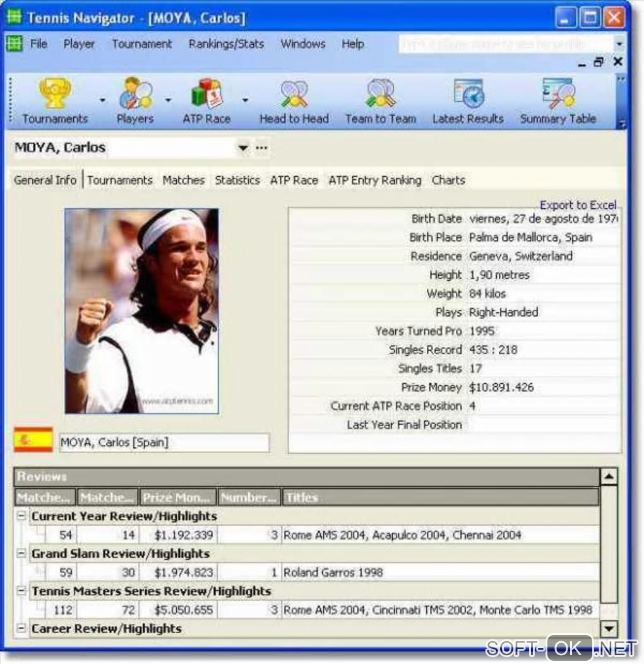Minimize the inner MOYA child window
The image size is (644, 664).
[x=581, y=63]
